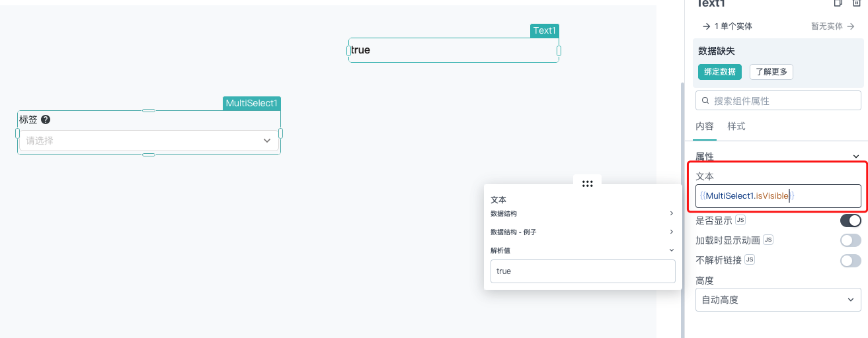Screen dimensions: 868x338
Task: Collapse the 属性 section chevron
Action: (856, 156)
